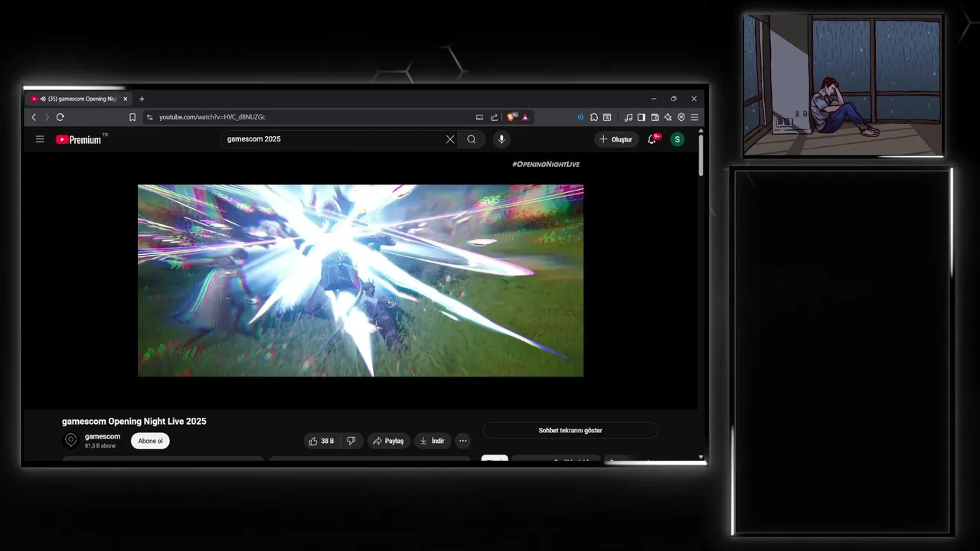Viewport: 980px width, 551px height.
Task: Click the picture-in-picture icon in address bar
Action: point(479,117)
